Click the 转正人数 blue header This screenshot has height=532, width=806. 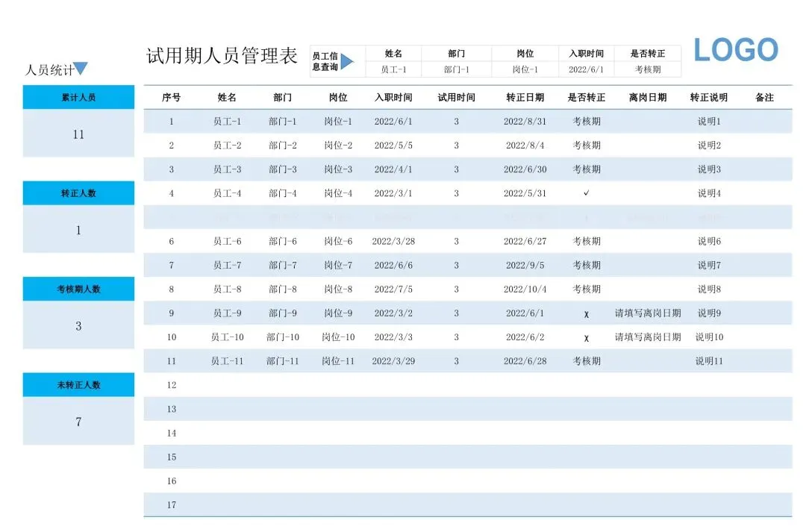(78, 193)
